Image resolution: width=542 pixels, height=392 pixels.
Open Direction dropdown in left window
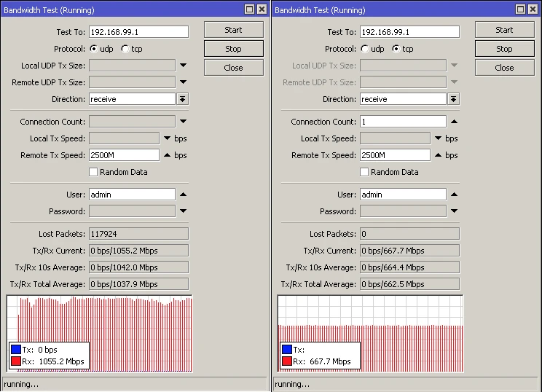point(183,99)
